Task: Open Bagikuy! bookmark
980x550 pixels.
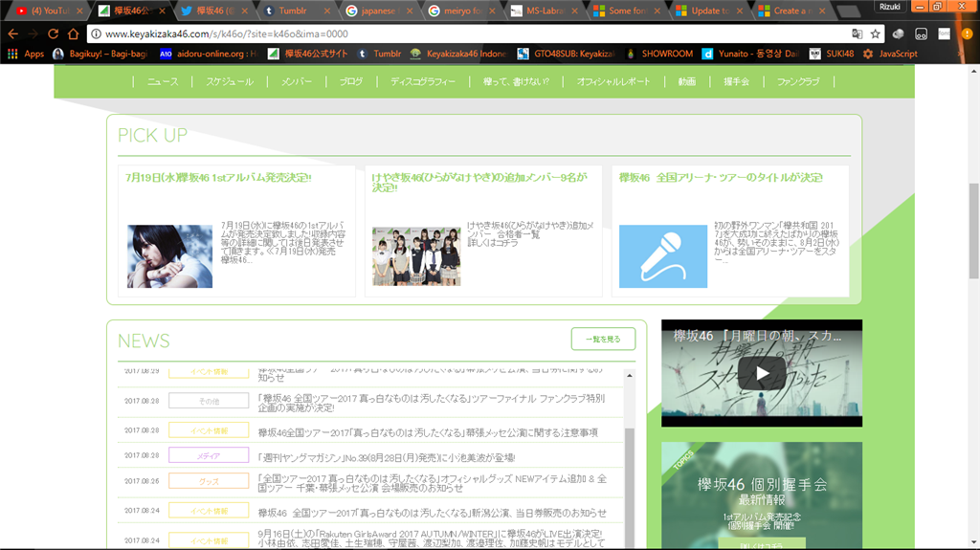Action: pyautogui.click(x=100, y=54)
